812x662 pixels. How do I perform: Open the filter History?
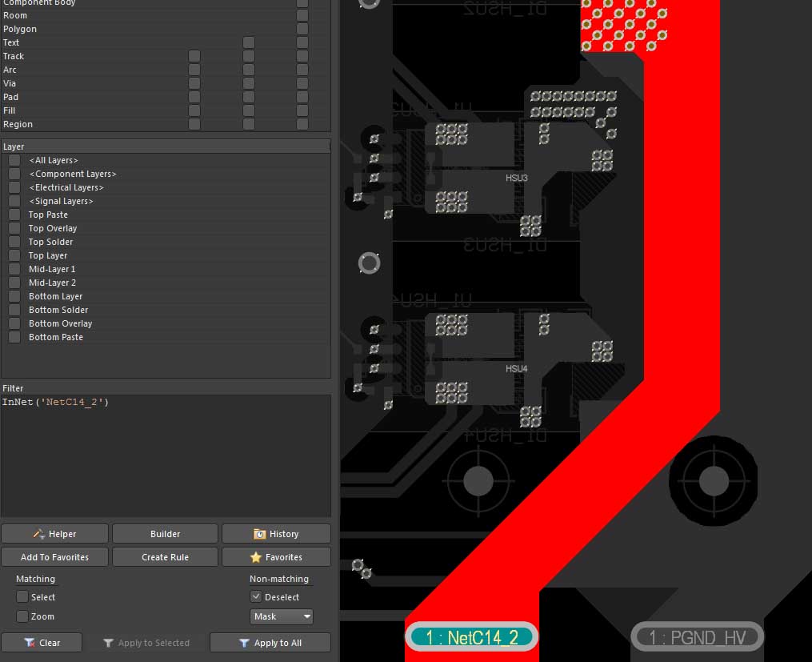point(276,534)
